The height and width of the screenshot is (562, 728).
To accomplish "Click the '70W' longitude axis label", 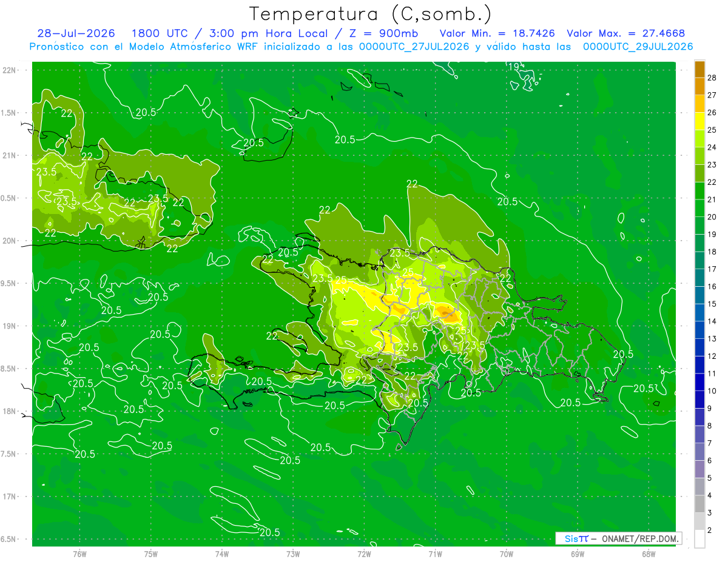I will point(507,554).
